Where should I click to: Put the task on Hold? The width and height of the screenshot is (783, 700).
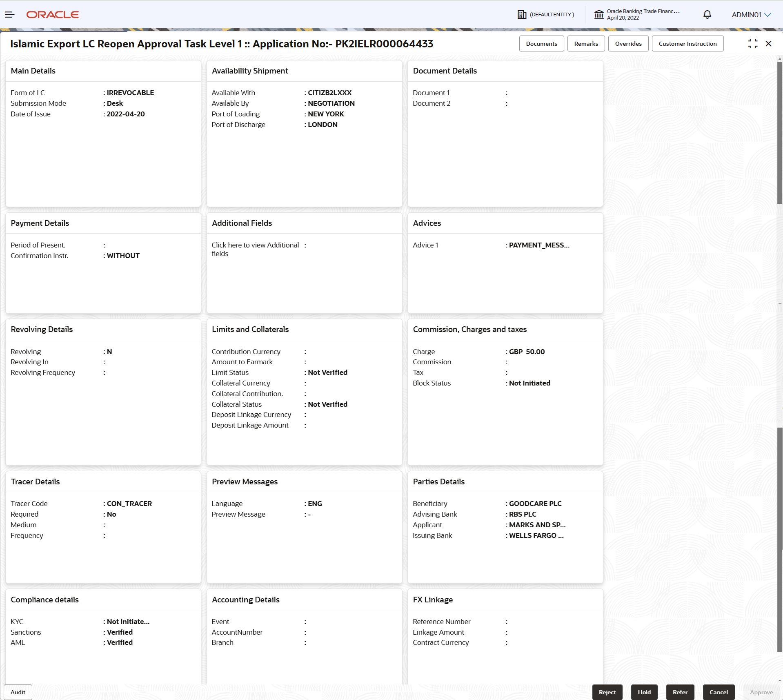[643, 692]
